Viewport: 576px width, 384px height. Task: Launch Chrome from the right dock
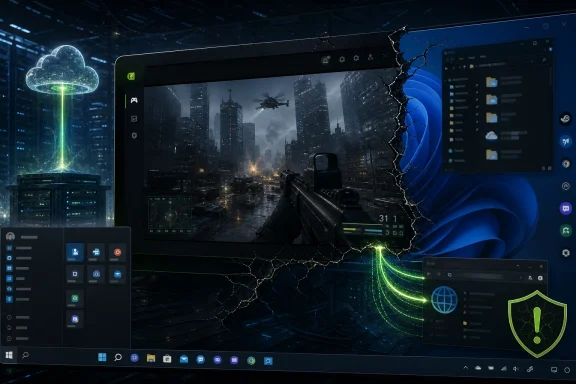[566, 163]
